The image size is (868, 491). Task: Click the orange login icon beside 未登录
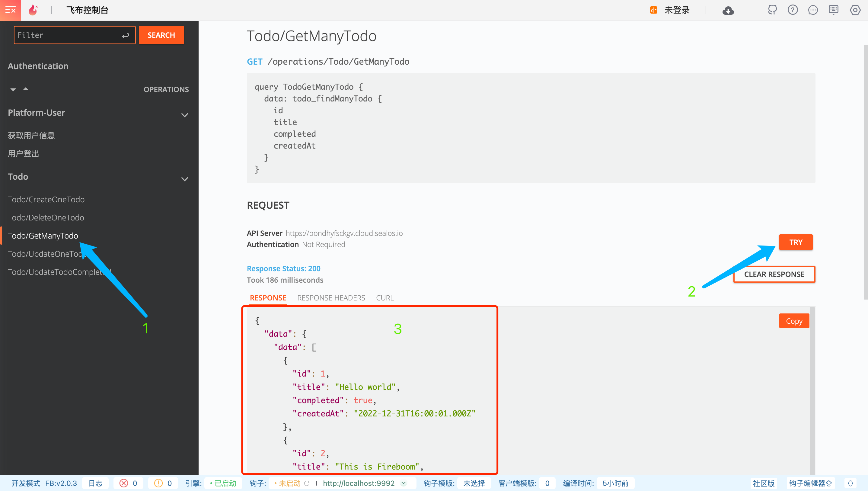[x=653, y=10]
